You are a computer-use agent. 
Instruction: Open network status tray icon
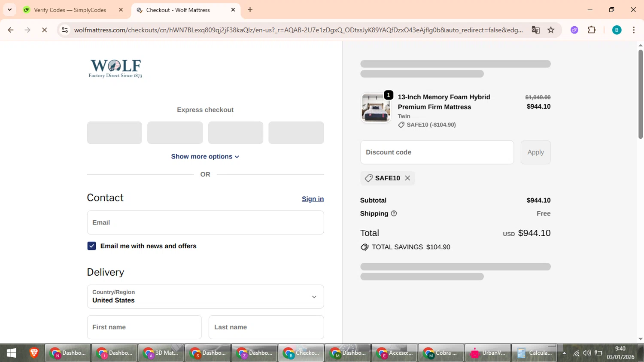[x=576, y=353]
